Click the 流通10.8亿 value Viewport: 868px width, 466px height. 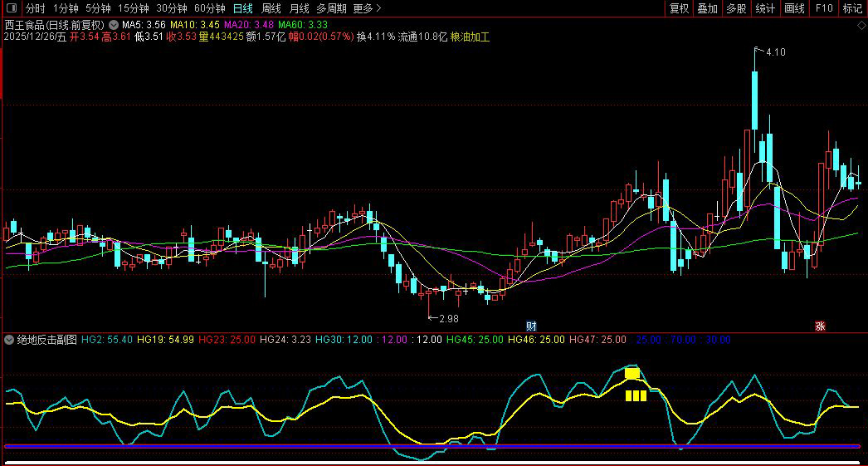(422, 37)
